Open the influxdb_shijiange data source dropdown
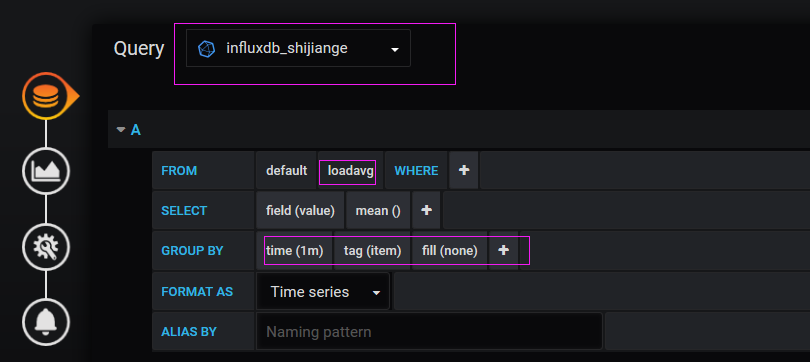 tap(299, 48)
